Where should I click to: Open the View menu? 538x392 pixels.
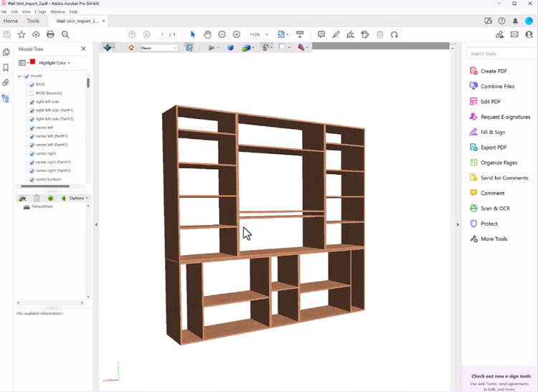(26, 11)
